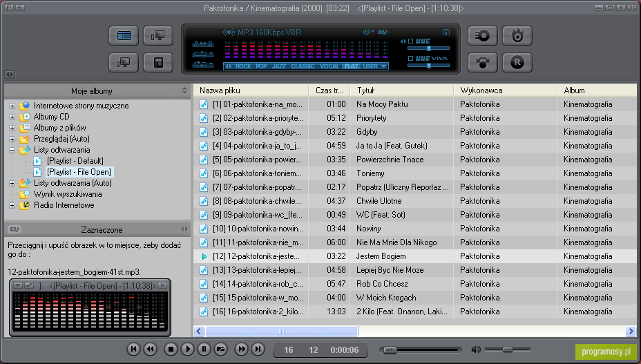Image resolution: width=641 pixels, height=364 pixels.
Task: Select the CLASSIC equalizer preset
Action: click(303, 66)
